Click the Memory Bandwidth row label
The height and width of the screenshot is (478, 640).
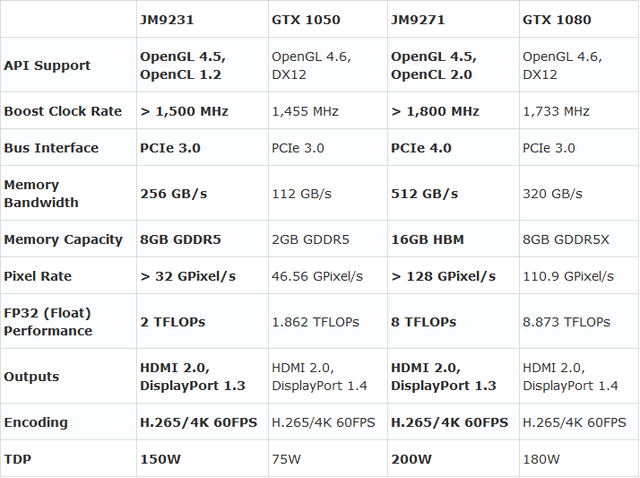tap(41, 193)
